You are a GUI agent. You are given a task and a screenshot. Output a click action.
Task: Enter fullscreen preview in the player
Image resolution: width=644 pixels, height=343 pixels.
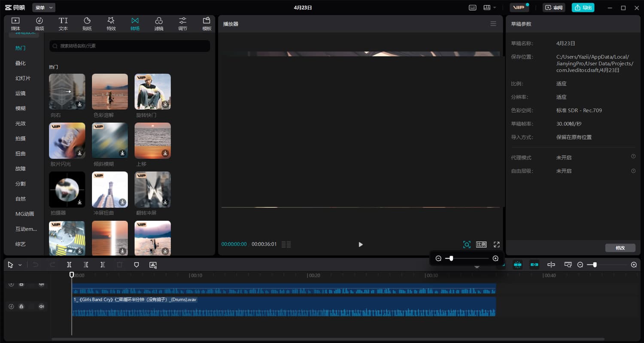click(x=496, y=244)
